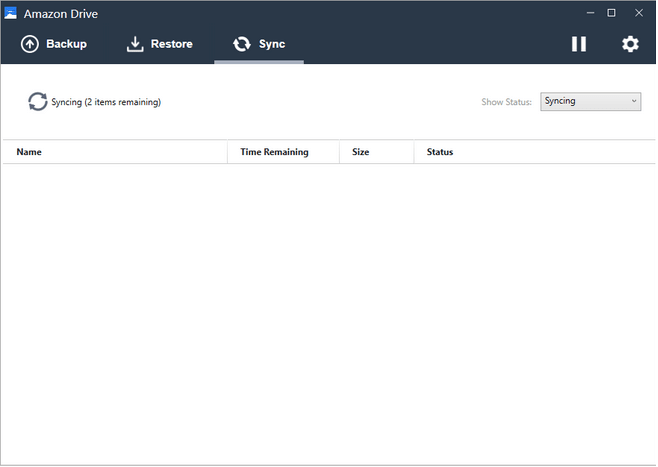Maximize the Amazon Drive window
The width and height of the screenshot is (658, 467).
(612, 13)
